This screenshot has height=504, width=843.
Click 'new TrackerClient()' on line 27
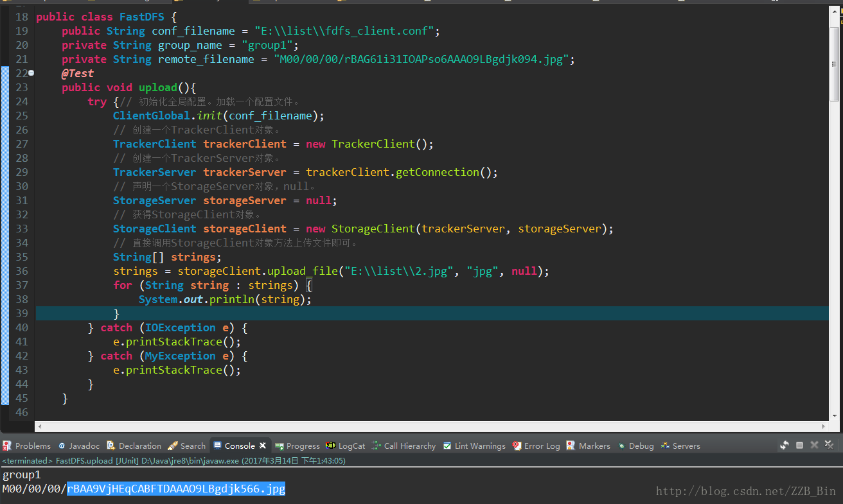pyautogui.click(x=370, y=144)
